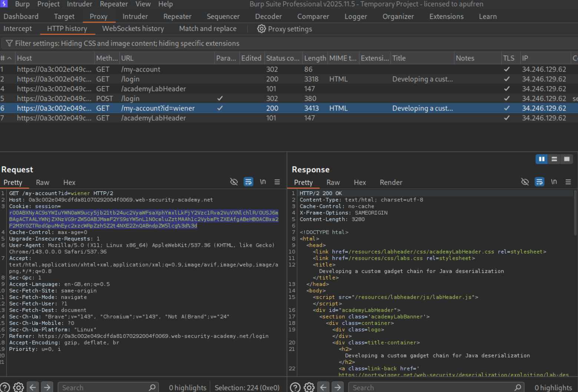The width and height of the screenshot is (578, 392).
Task: Toggle request line wrap button
Action: tap(248, 182)
